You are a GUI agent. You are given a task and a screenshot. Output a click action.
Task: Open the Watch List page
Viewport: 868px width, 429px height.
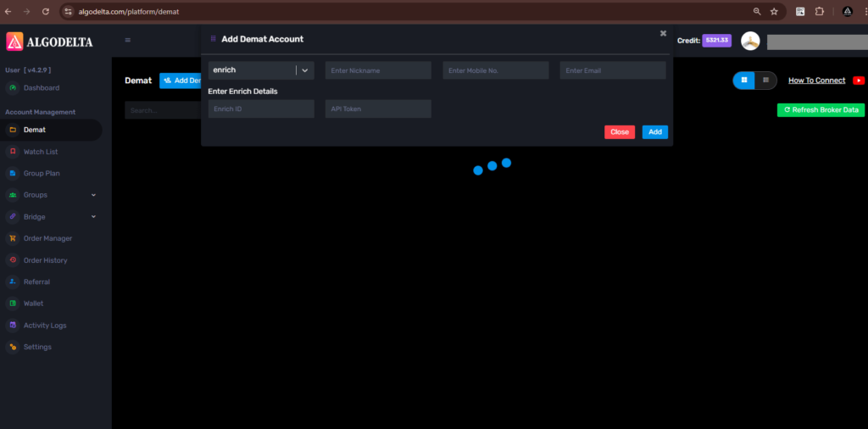[x=41, y=152]
